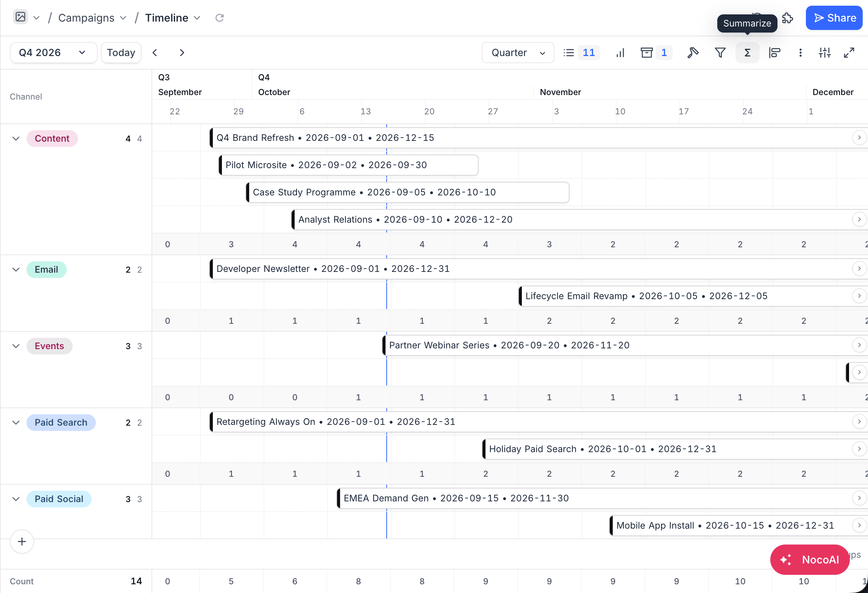Screen dimensions: 868x593
Task: Open the archive box icon showing 1
Action: (x=656, y=53)
